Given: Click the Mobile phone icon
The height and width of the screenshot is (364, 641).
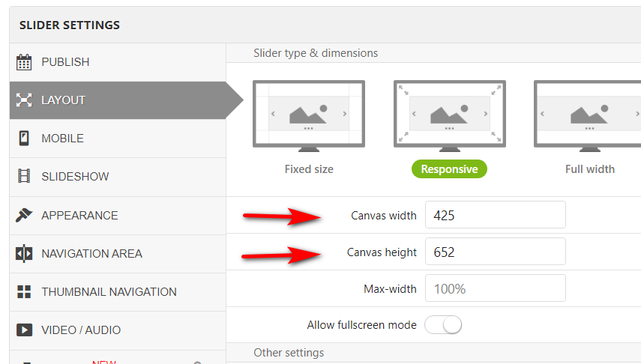Looking at the screenshot, I should 24,139.
